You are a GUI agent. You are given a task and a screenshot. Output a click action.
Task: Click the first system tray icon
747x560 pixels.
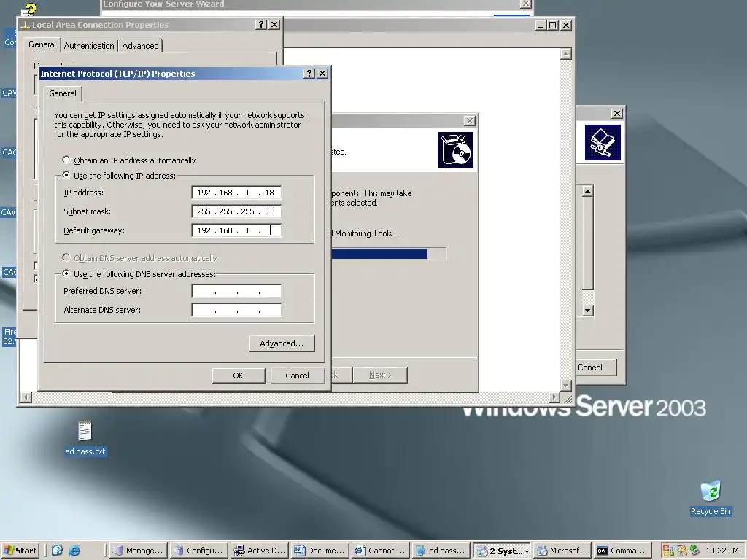click(668, 551)
